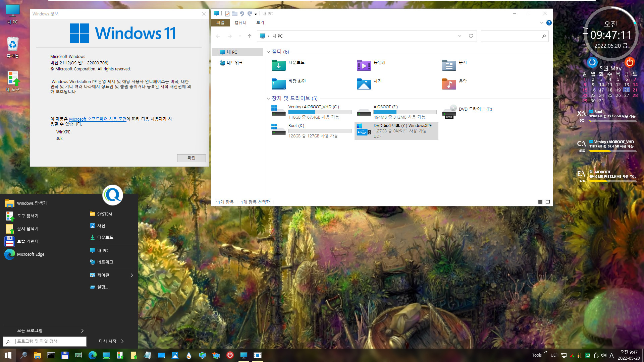
Task: Open the 사진 pictures folder in Explorer
Action: tap(369, 84)
